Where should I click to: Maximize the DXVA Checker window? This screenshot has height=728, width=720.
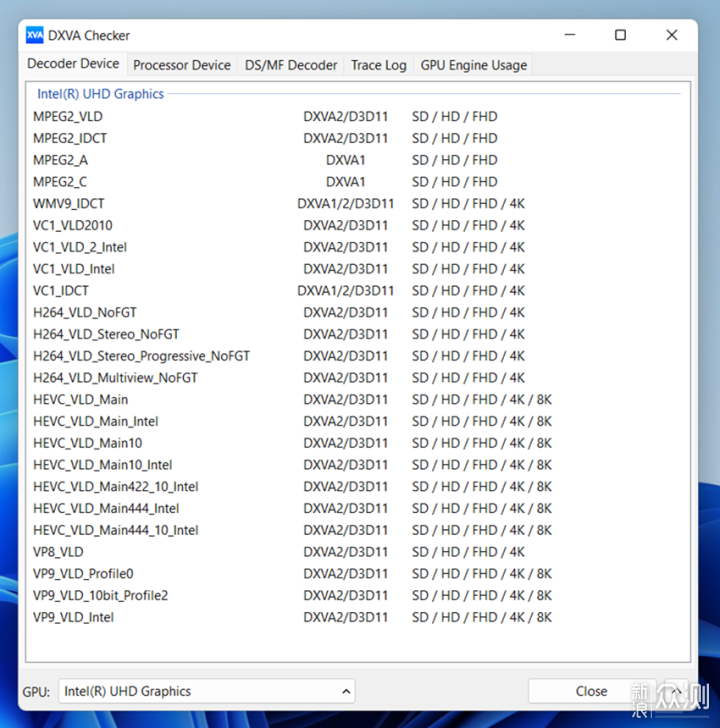pos(620,35)
